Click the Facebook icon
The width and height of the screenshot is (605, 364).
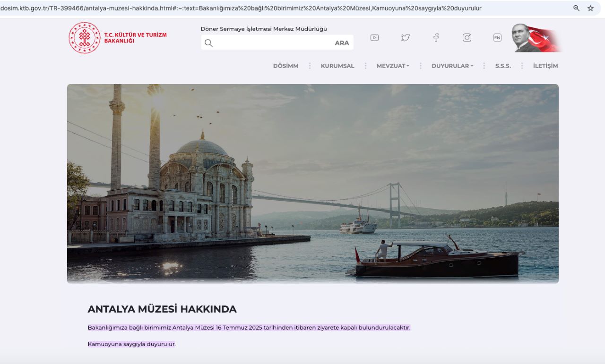[436, 37]
